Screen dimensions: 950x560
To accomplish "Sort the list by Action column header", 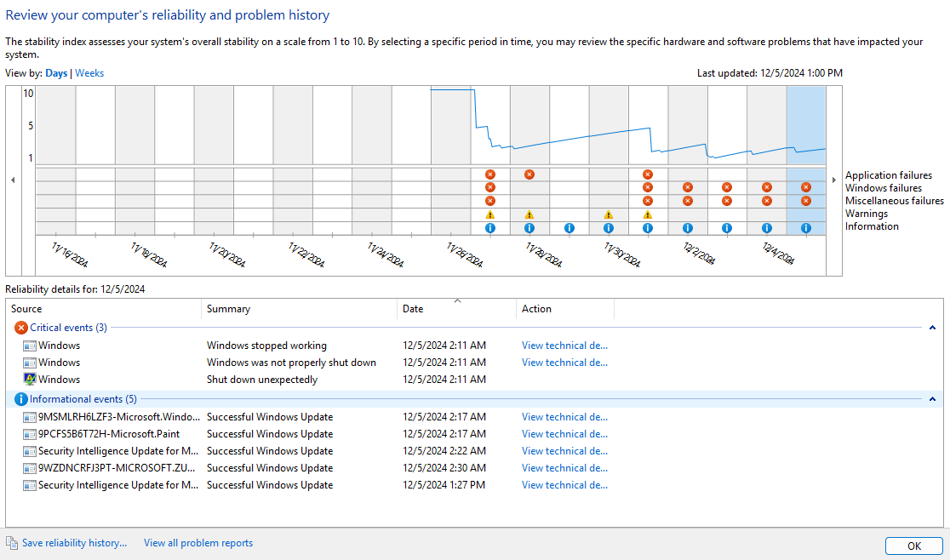I will pyautogui.click(x=565, y=309).
